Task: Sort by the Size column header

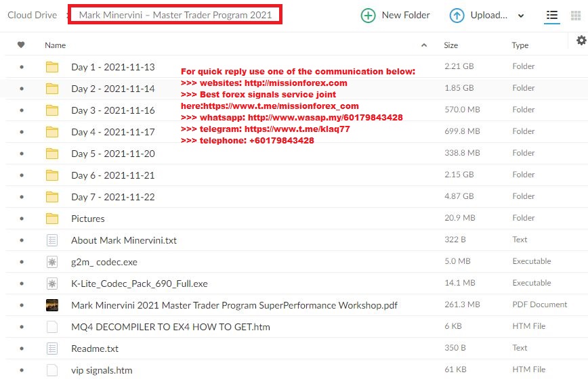Action: pyautogui.click(x=450, y=45)
